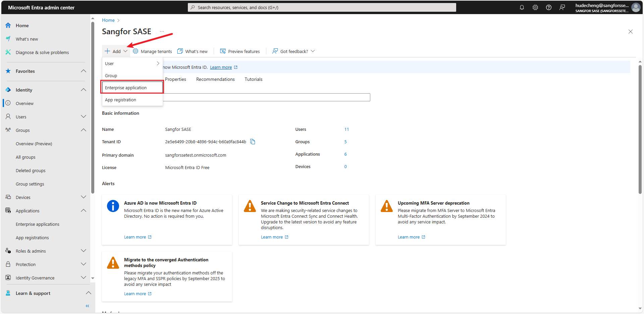Open Learn more under Authentication methods alert
The height and width of the screenshot is (314, 644).
click(138, 294)
